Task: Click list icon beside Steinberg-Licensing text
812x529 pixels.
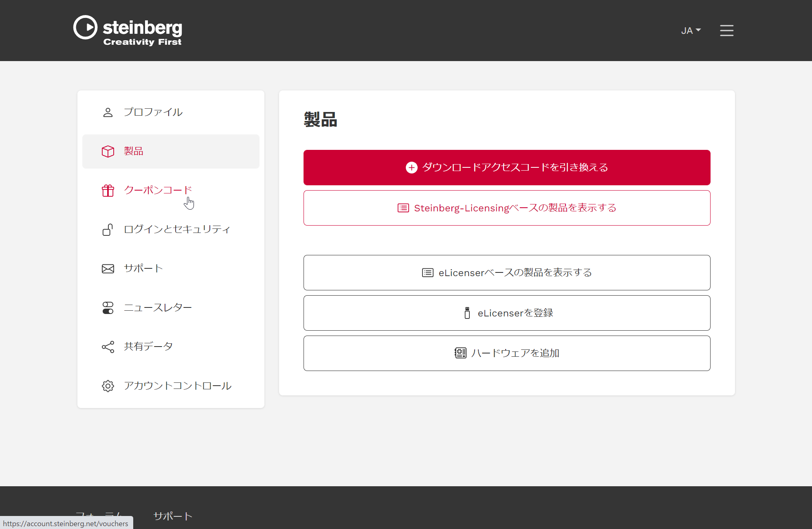Action: click(x=403, y=208)
